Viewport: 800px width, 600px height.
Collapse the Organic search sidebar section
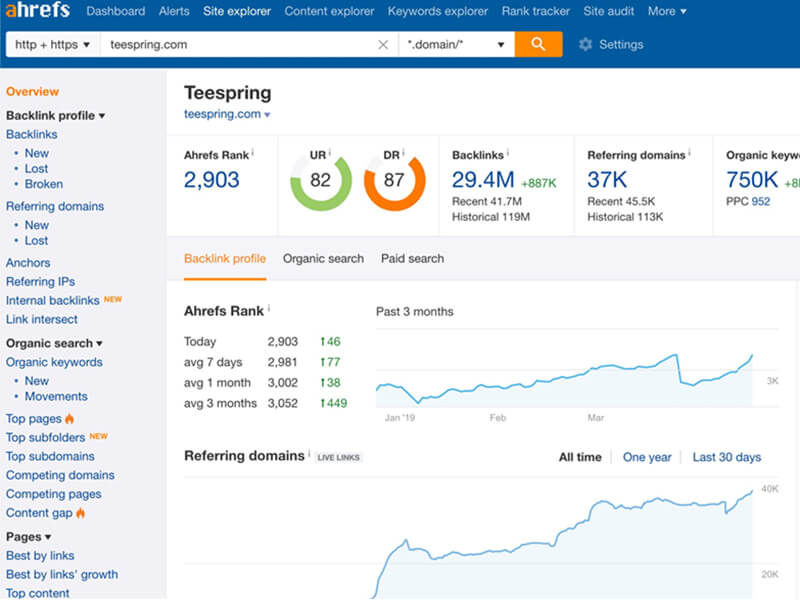[x=55, y=343]
